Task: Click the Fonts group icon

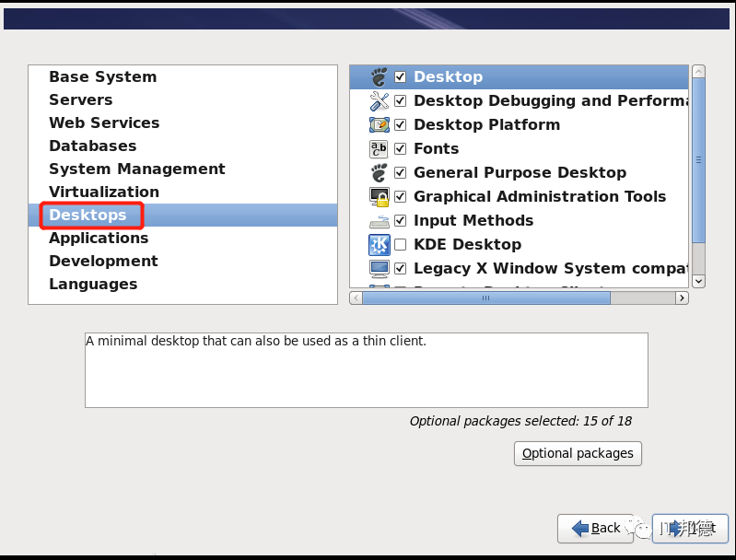Action: [x=380, y=148]
